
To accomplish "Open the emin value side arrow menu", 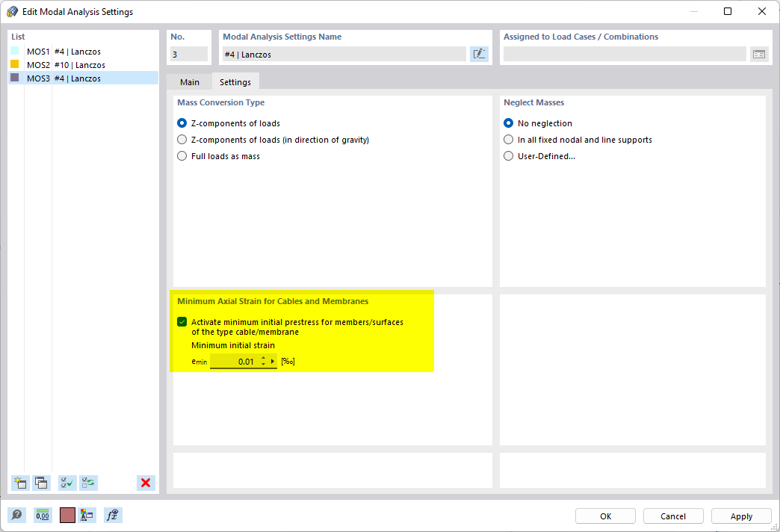I will click(272, 362).
